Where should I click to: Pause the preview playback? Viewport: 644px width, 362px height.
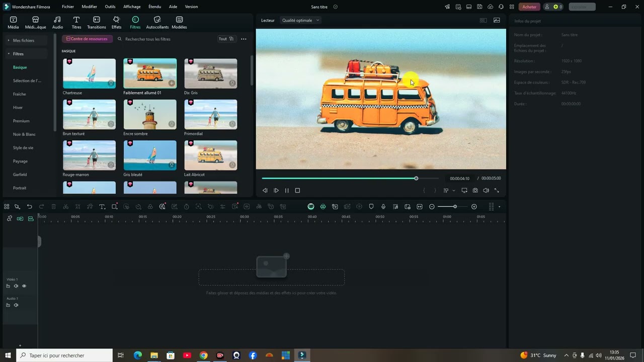point(287,191)
